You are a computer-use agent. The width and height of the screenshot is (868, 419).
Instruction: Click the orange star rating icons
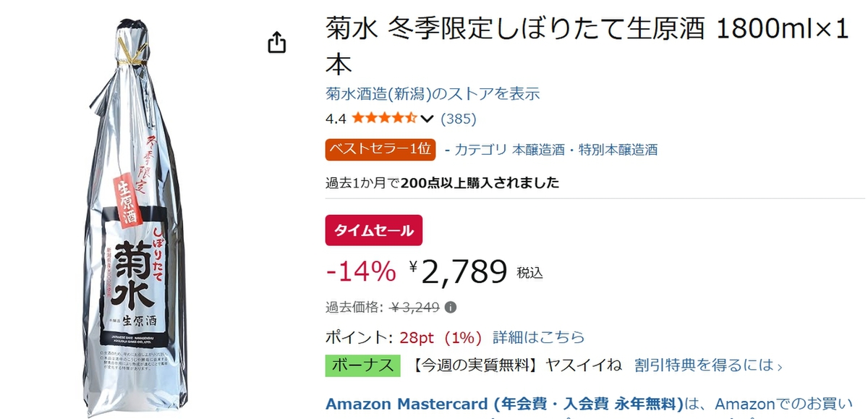384,119
